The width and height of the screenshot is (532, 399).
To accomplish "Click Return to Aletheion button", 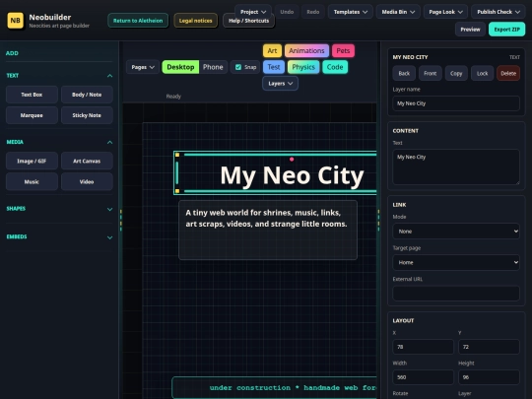I will point(138,21).
